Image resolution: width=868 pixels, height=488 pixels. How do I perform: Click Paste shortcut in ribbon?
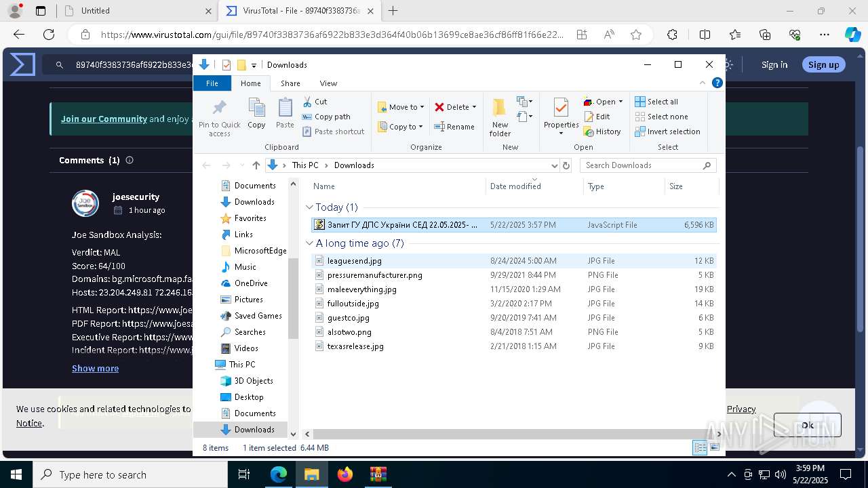click(333, 131)
